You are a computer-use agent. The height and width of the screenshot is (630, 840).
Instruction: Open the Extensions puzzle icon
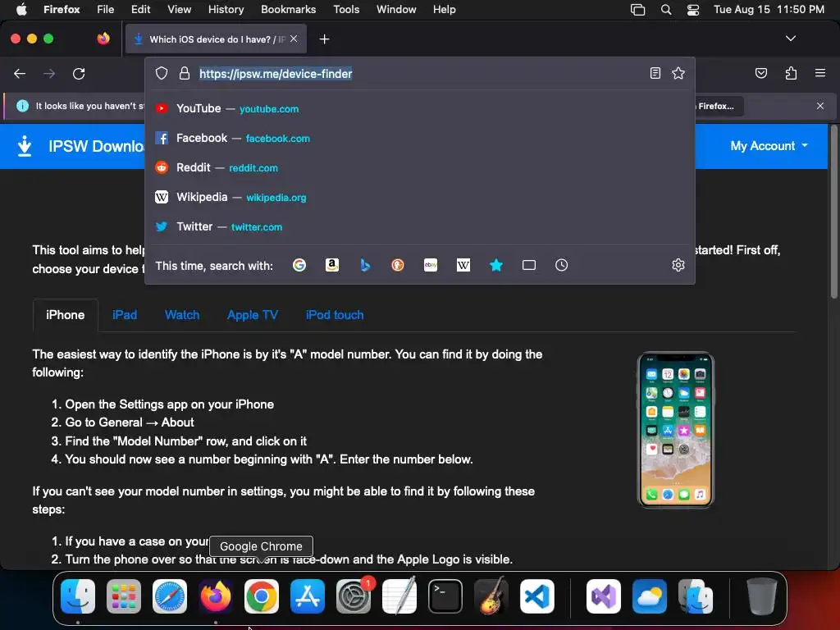(791, 73)
